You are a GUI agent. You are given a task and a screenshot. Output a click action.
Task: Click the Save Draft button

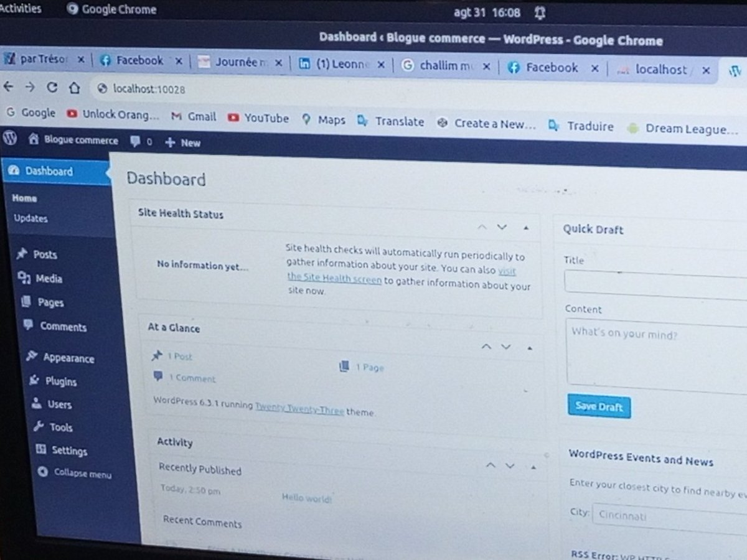[599, 407]
